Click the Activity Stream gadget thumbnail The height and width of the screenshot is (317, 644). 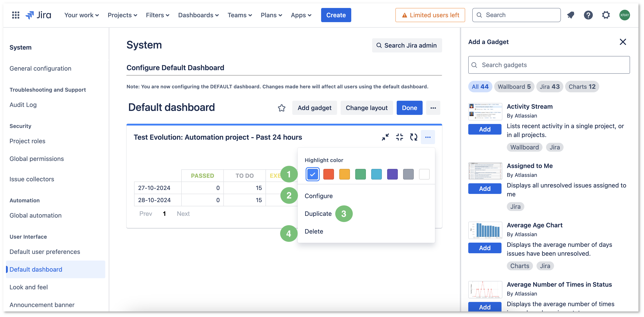[485, 112]
